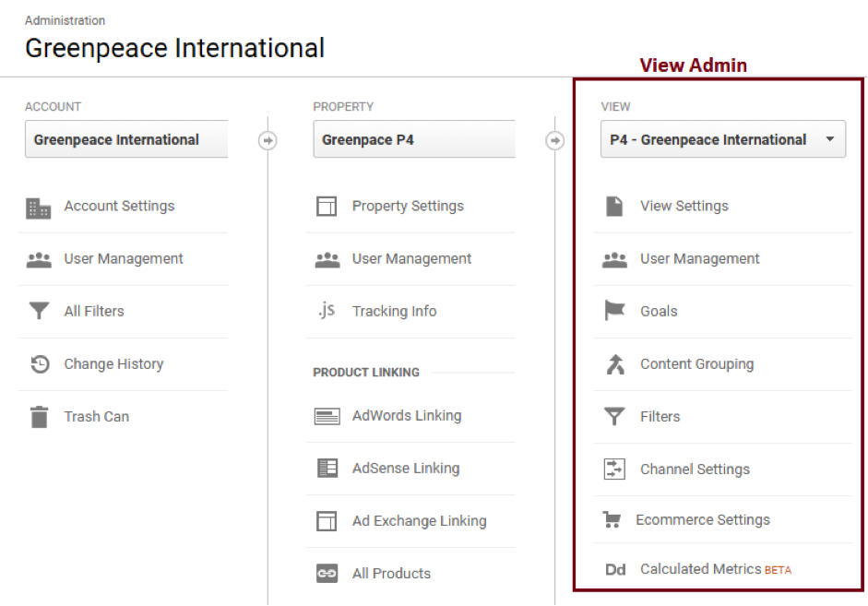Open the P4 - Greenpeace International view dropdown
The width and height of the screenshot is (868, 606).
[x=723, y=139]
